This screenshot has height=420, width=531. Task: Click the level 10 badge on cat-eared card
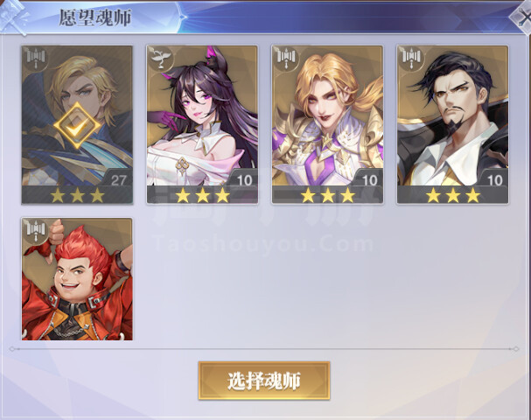click(x=244, y=180)
